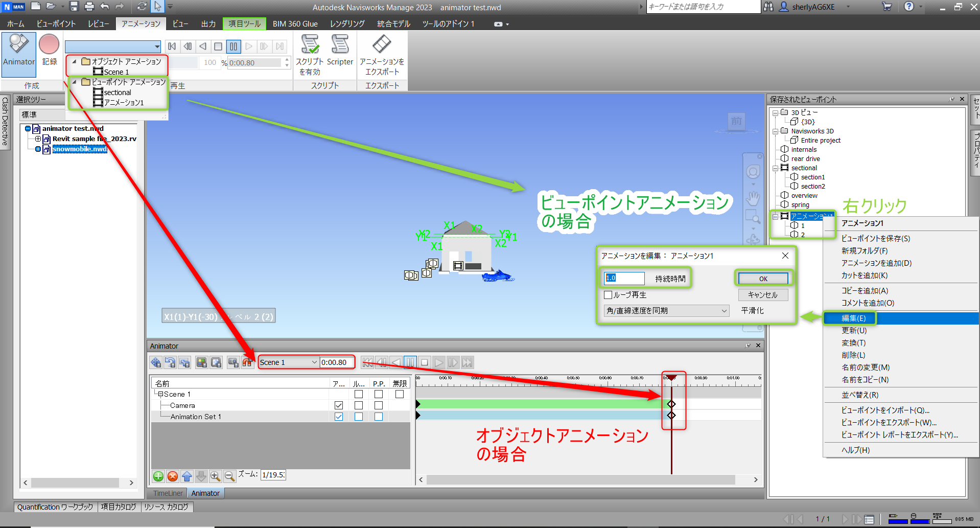Choose ビューポイントを保存(S) in the context menu
The image size is (980, 528).
point(876,239)
